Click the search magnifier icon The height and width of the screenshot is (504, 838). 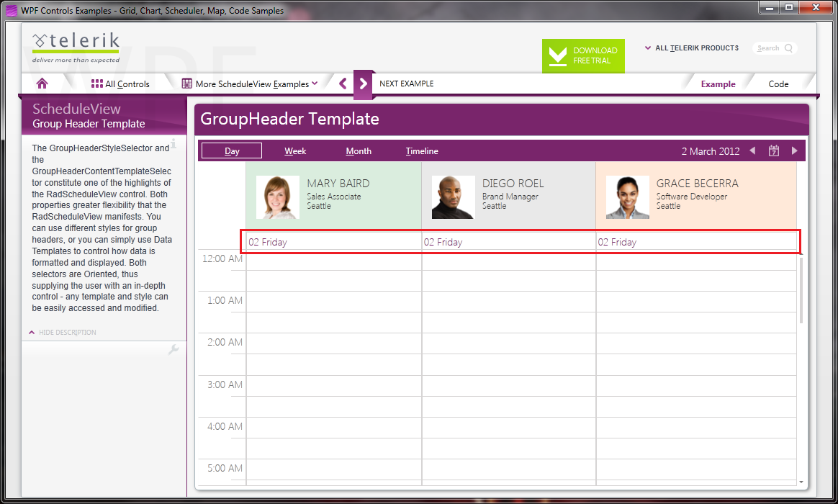789,48
